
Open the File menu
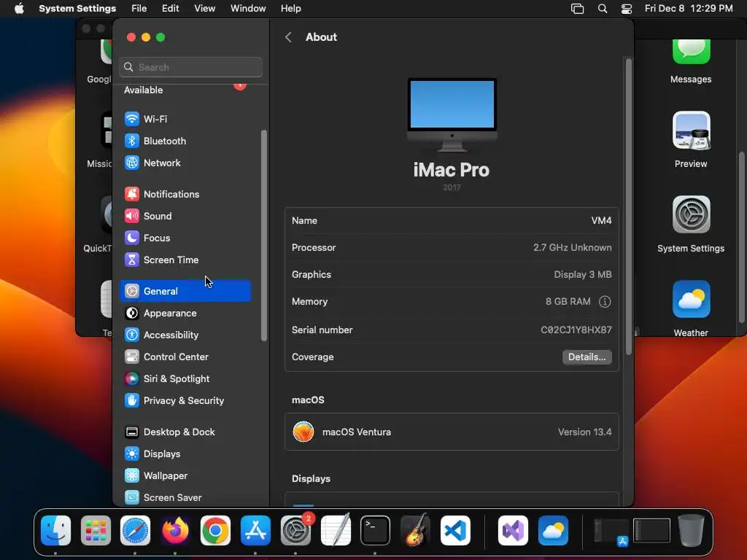[x=139, y=9]
